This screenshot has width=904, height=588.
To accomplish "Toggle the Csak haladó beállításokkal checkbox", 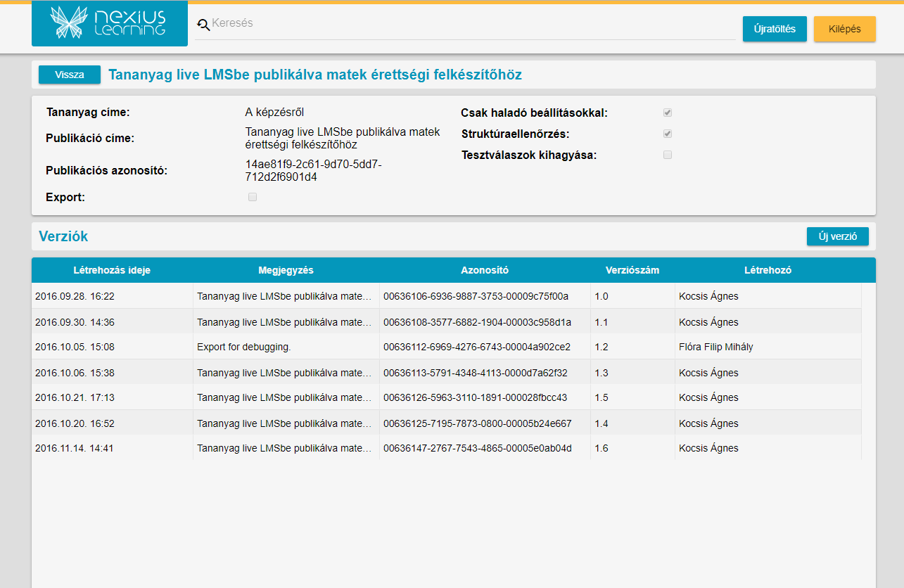I will click(x=668, y=113).
